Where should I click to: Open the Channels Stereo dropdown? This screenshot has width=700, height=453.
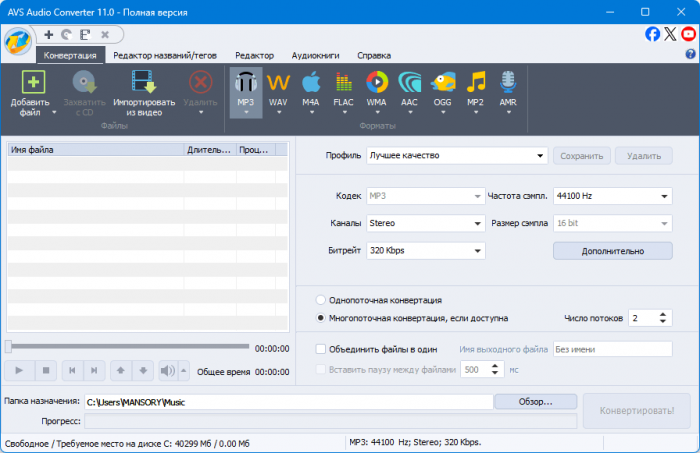tap(424, 223)
